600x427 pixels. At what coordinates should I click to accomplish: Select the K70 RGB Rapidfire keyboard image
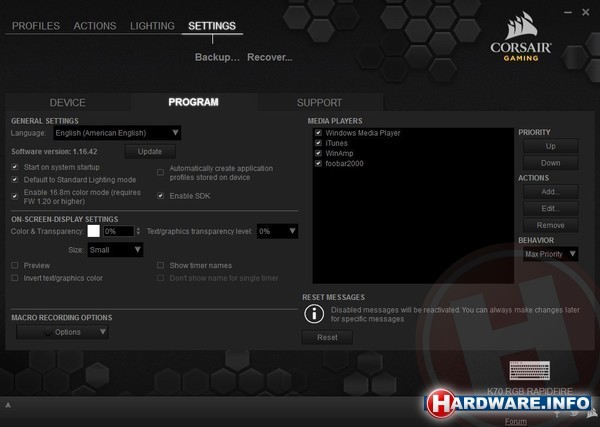click(x=528, y=369)
